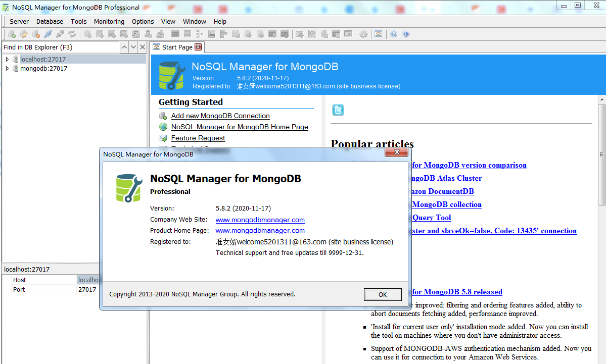Open MongoDB version comparison article link
Viewport: 606px width, 364px height.
click(469, 165)
